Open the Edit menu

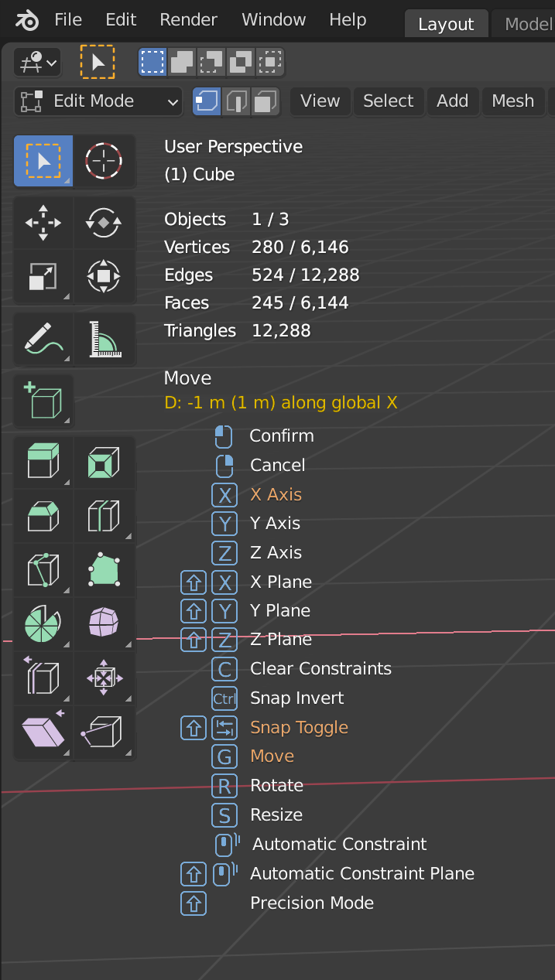click(121, 20)
